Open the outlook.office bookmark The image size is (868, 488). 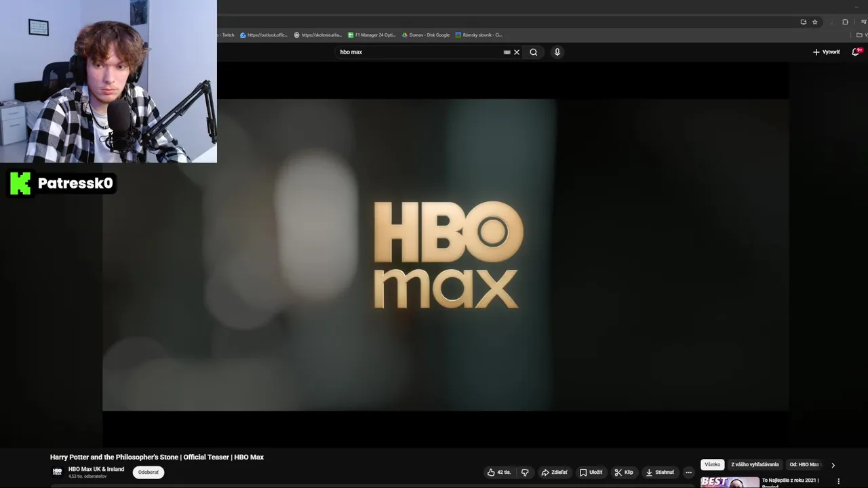(x=264, y=35)
